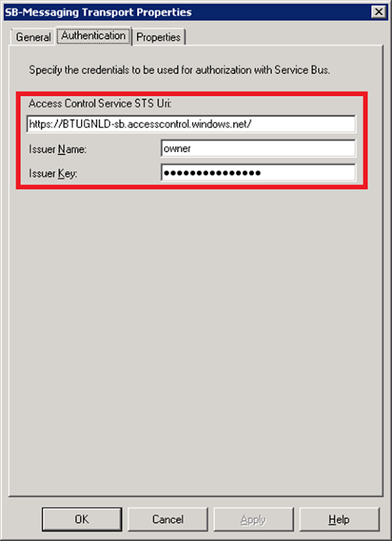
Task: Select the Authentication tab
Action: [x=93, y=36]
